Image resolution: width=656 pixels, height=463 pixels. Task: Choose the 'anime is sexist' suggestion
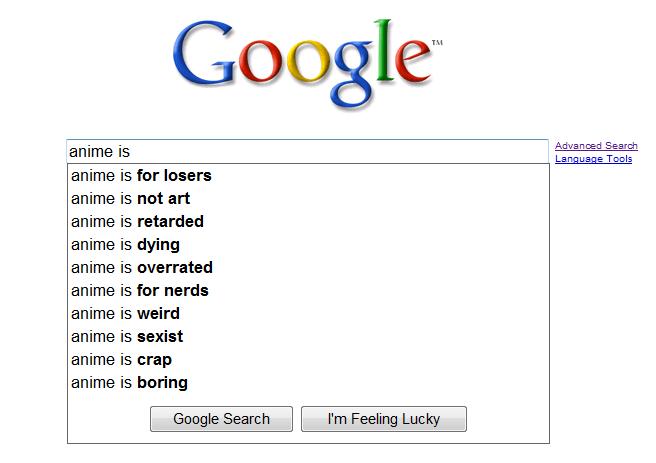(x=126, y=337)
